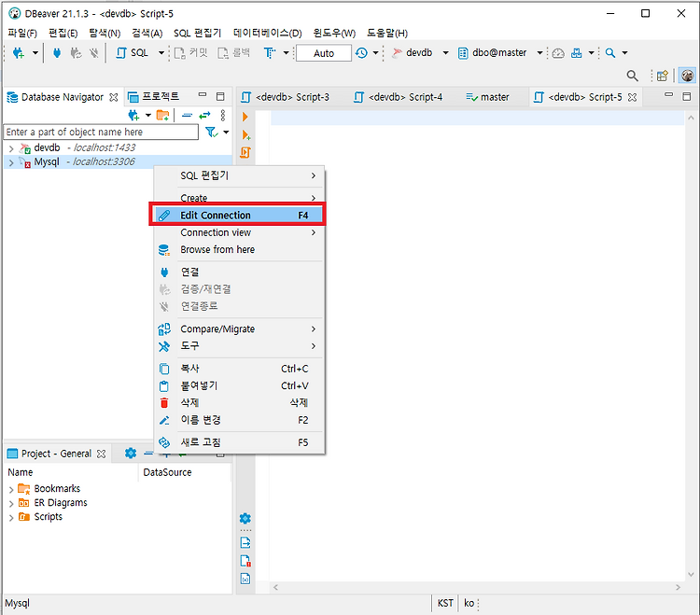Execute SQL statement orange arrow icon
The image size is (700, 615).
pos(245,117)
